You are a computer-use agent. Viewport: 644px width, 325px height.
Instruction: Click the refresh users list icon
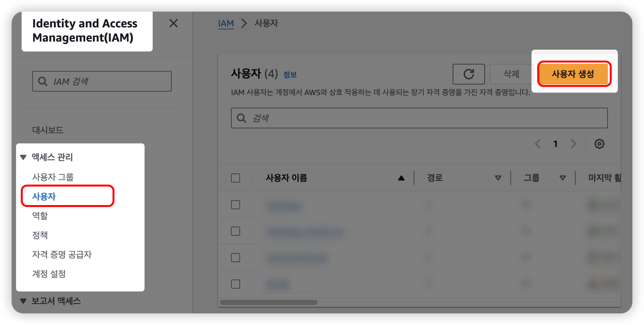[x=468, y=74]
